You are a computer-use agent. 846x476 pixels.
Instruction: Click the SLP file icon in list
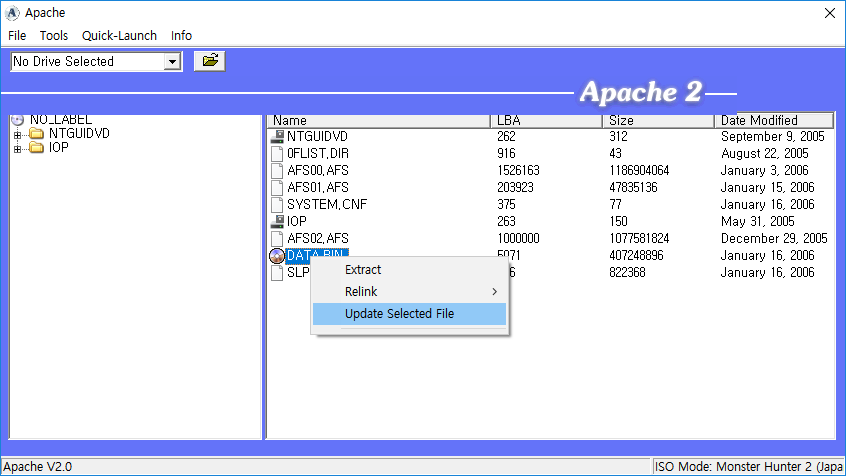tap(277, 273)
